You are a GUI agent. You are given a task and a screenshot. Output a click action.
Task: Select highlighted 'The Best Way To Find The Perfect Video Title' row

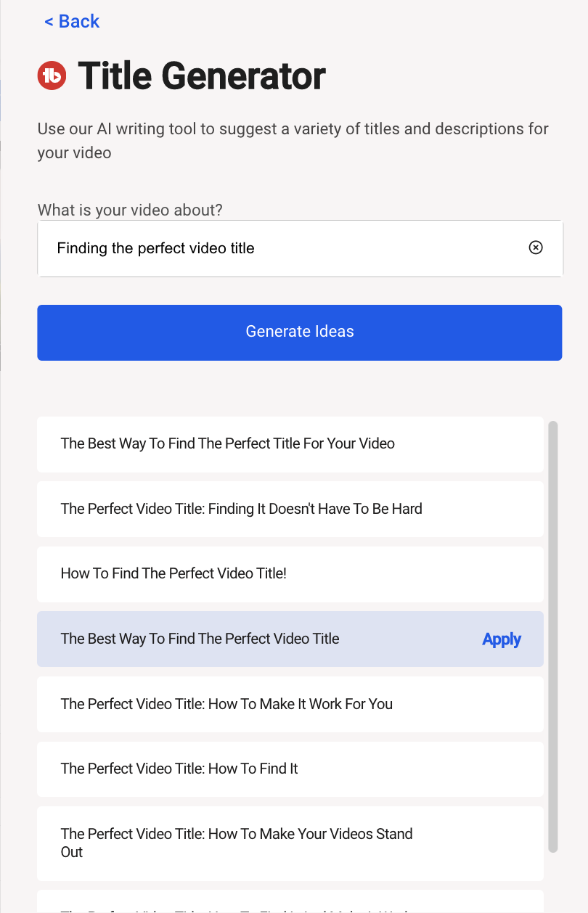[x=290, y=639]
